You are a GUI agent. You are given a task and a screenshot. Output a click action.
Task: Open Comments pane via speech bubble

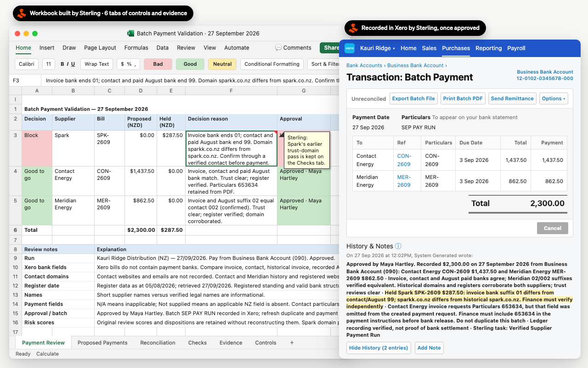(x=278, y=48)
